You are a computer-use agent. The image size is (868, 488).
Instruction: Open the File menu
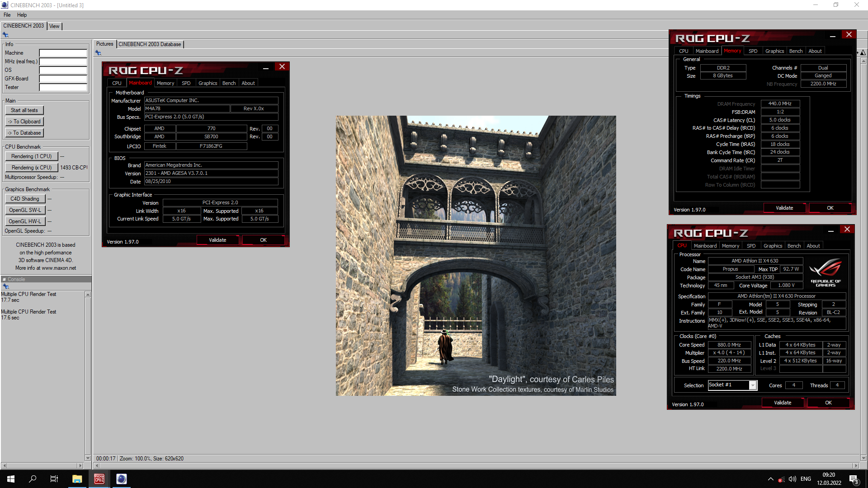pos(7,15)
